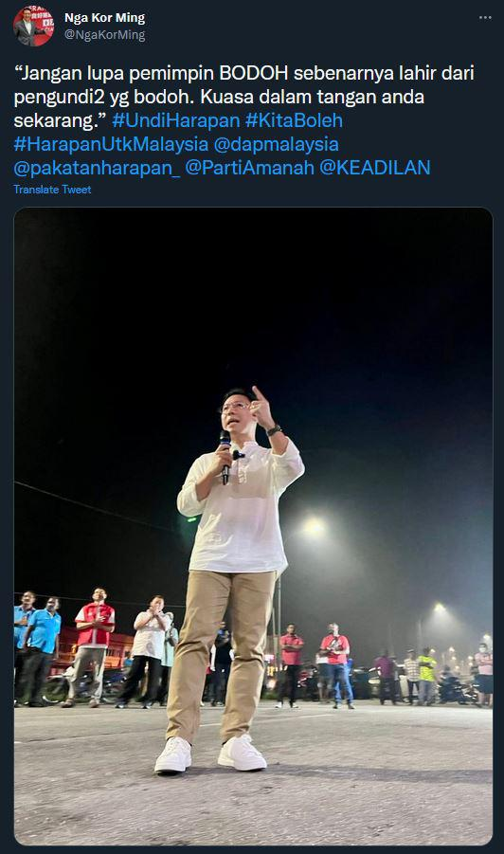Click the tweet text starting with "Jangan lupa pemimpin"
504x854 pixels.
point(243,97)
